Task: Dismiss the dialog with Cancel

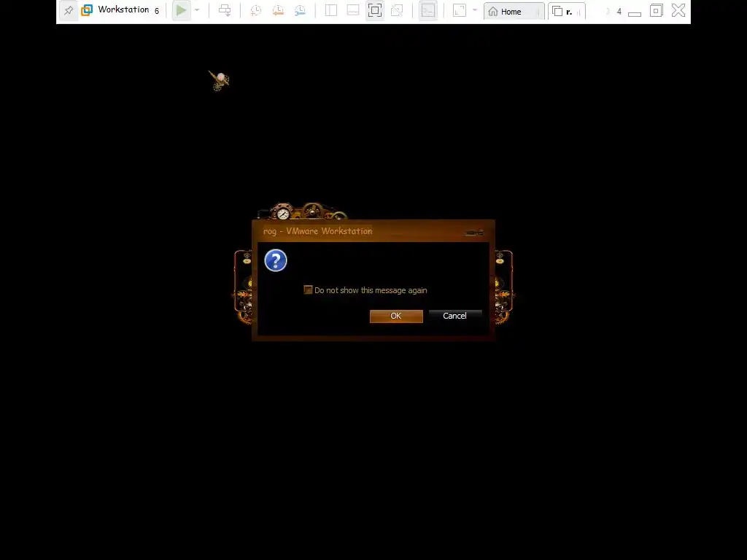Action: pos(455,316)
